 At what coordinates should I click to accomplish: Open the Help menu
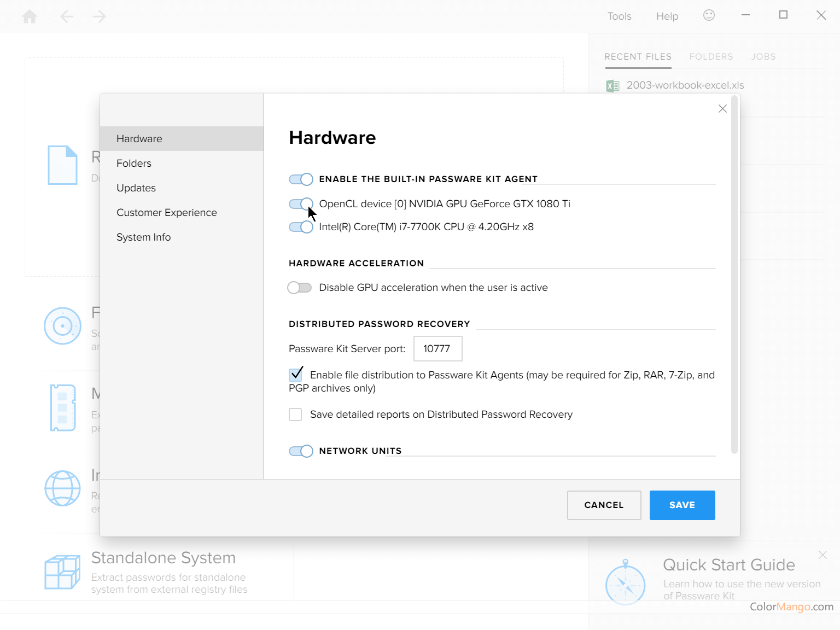click(667, 16)
